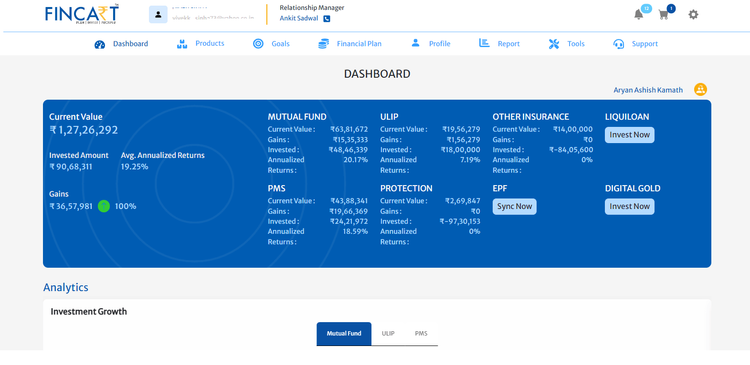Open the Dashboard menu item
750x365 pixels.
coord(131,44)
